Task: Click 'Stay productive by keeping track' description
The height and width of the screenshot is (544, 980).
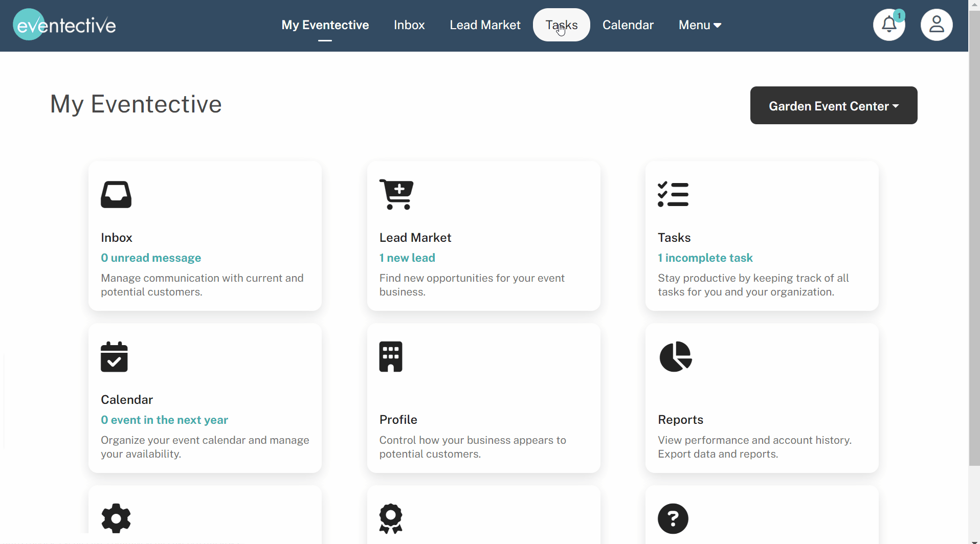Action: coord(753,285)
